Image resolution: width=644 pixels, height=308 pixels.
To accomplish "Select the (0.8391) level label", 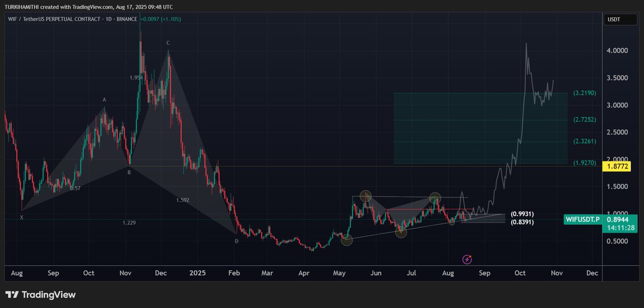I will coord(522,222).
